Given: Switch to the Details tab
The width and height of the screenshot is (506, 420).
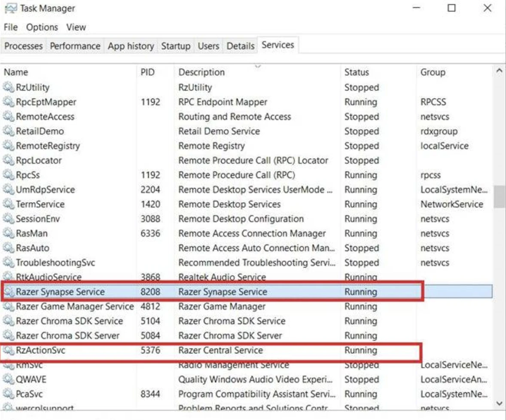Looking at the screenshot, I should 241,46.
